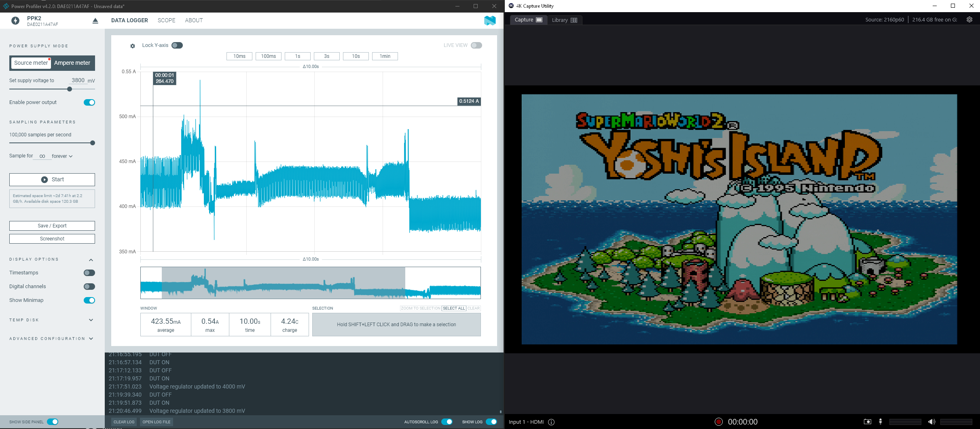Viewport: 980px width, 429px height.
Task: Open the sample duration forever dropdown
Action: coord(62,156)
